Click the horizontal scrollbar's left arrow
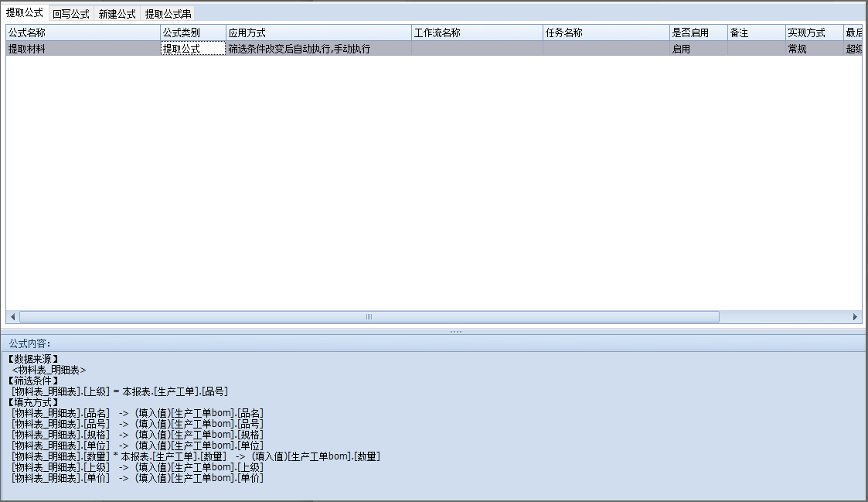Screen dimensions: 868x502 (12, 317)
